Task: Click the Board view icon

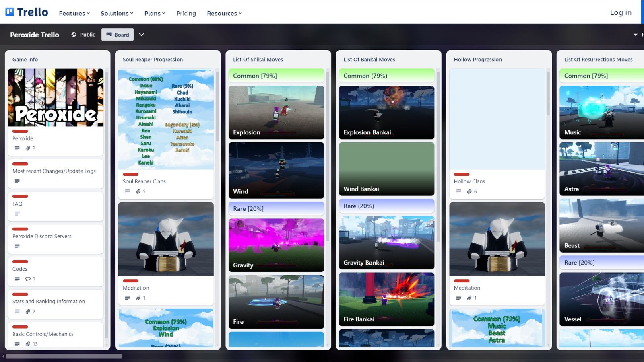Action: click(x=109, y=34)
